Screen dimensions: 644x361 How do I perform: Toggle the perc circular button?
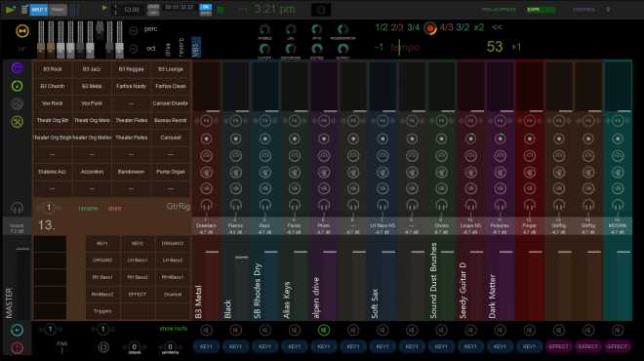pyautogui.click(x=134, y=30)
